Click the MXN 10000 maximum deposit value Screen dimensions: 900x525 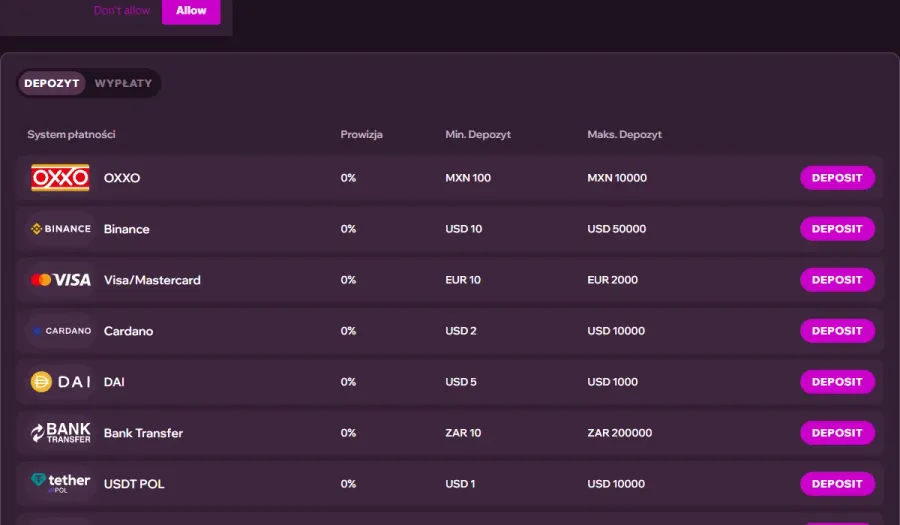click(x=617, y=178)
